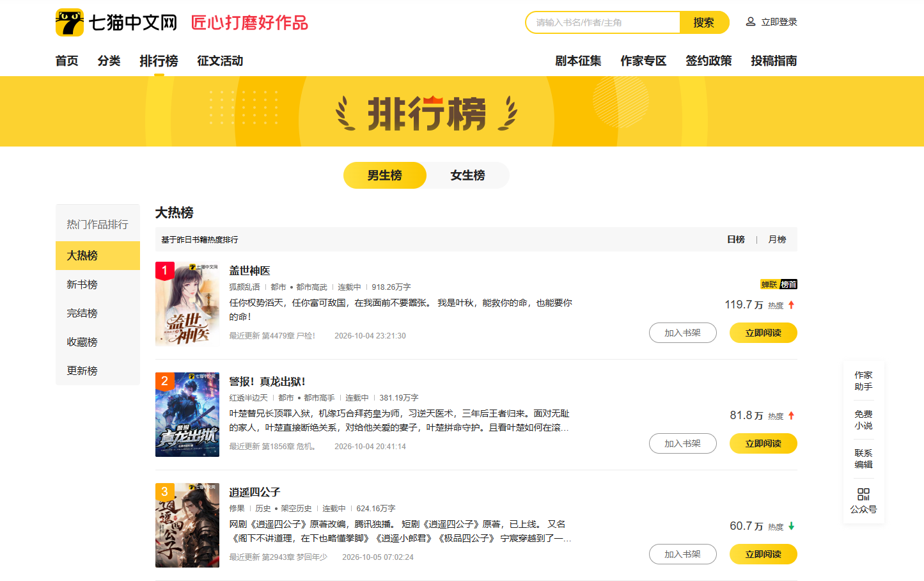Open the 公众号 QR code icon

(x=863, y=494)
